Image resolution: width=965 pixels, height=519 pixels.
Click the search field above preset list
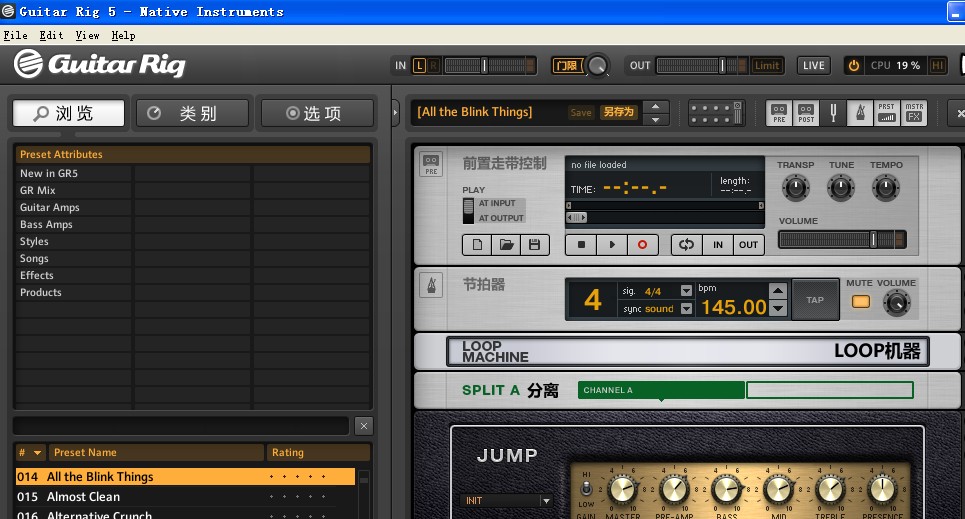180,425
